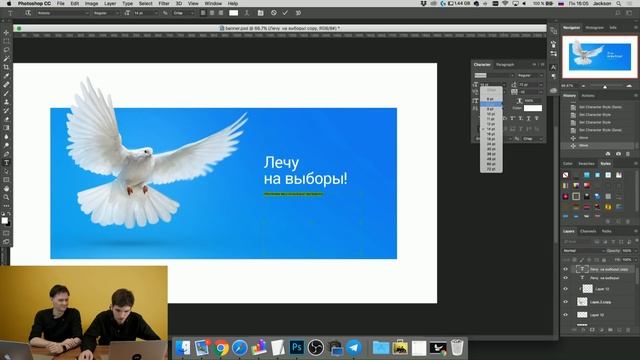Left align text in options bar
640x360 pixels.
click(203, 13)
